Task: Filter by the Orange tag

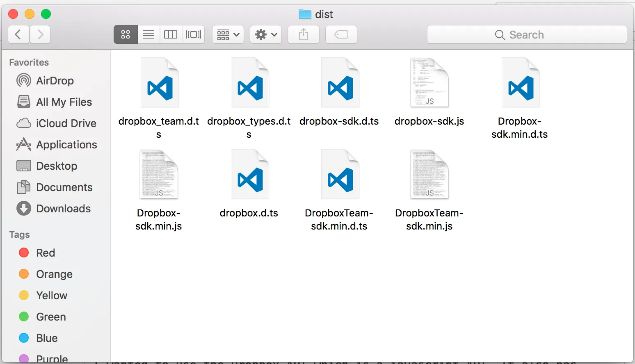Action: (55, 274)
